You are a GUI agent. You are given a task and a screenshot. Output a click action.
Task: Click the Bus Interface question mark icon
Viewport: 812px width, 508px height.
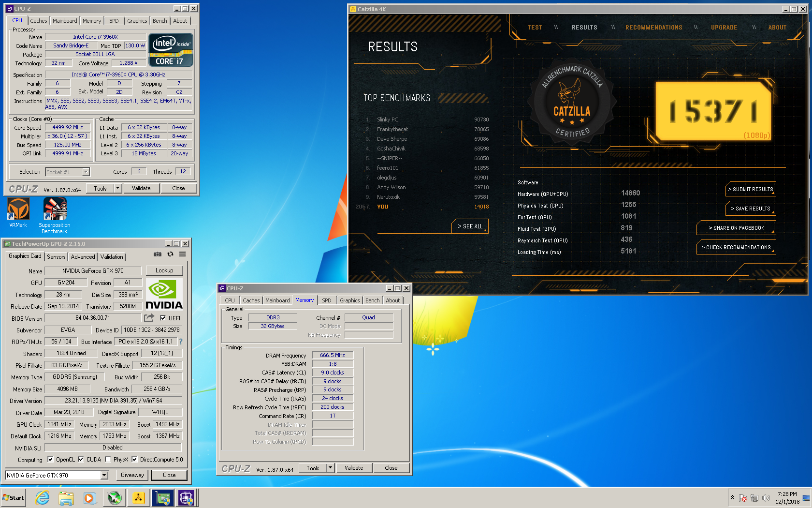181,342
